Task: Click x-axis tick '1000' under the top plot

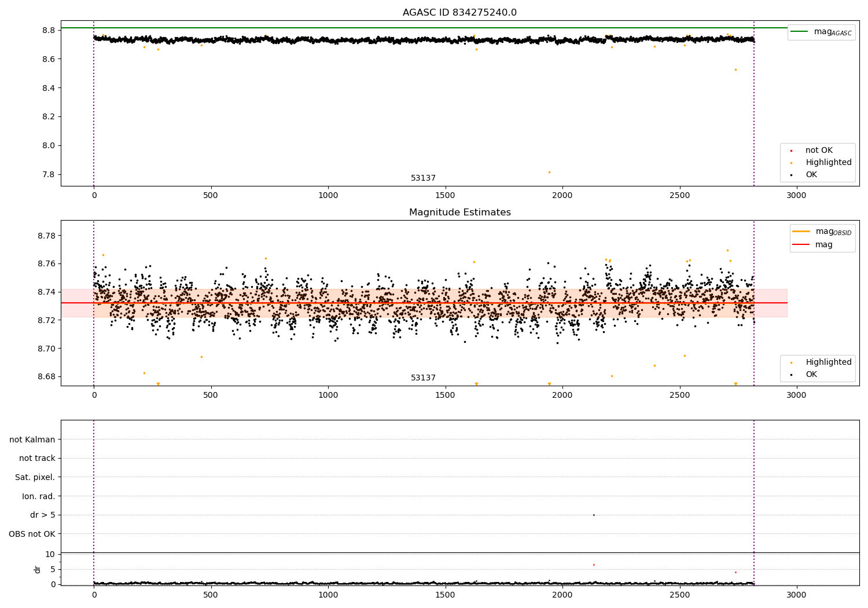Action: point(328,196)
